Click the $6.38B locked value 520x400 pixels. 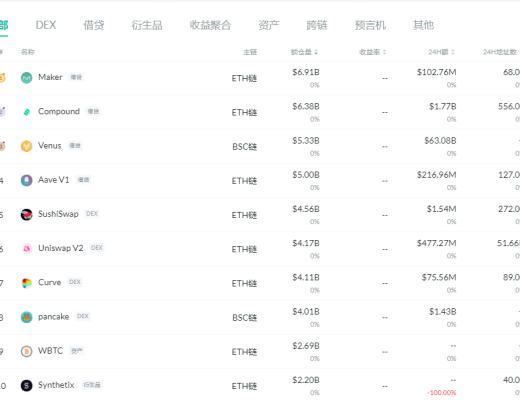click(306, 106)
